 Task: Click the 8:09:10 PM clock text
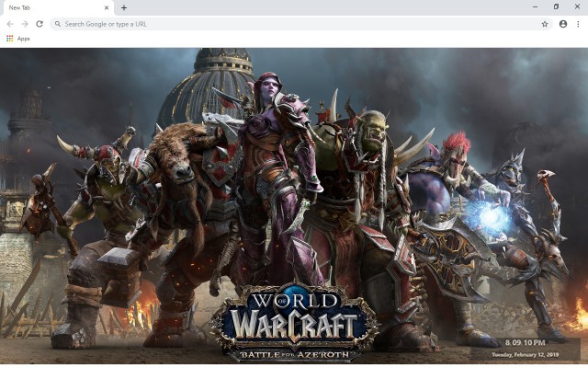coord(525,342)
